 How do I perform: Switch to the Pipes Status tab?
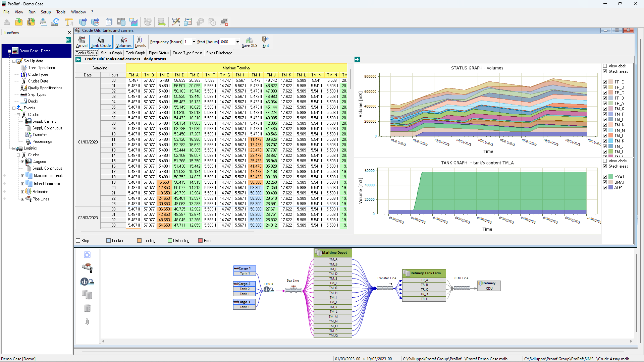coord(159,53)
